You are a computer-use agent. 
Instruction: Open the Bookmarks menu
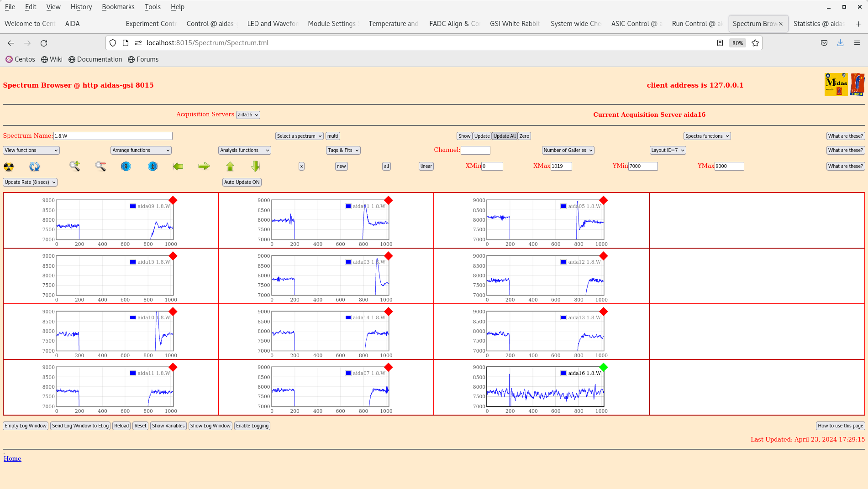118,7
